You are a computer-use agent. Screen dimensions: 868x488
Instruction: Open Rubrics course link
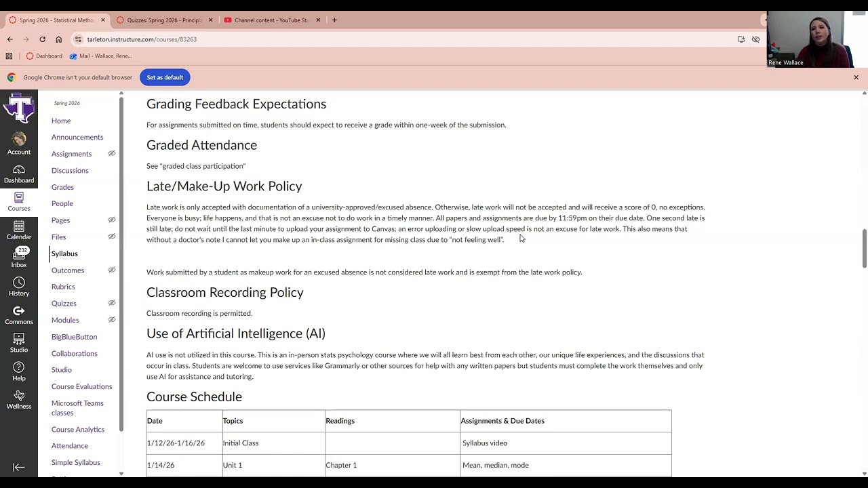pos(63,287)
